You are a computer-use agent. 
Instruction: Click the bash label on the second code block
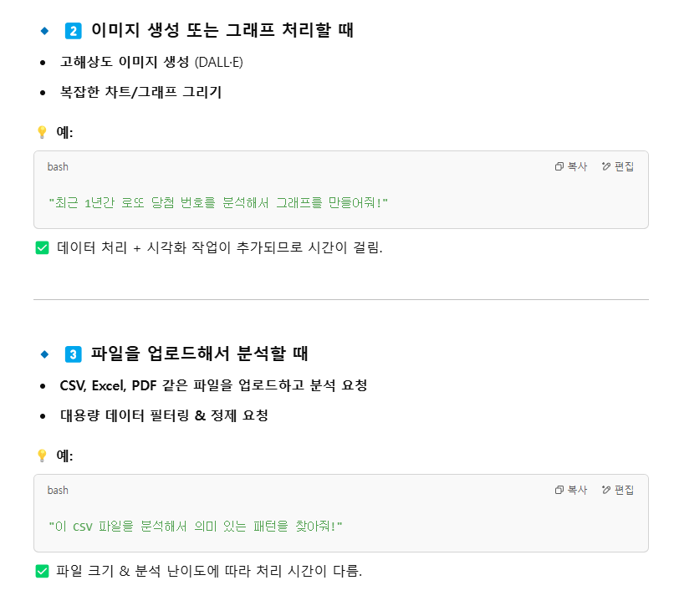point(58,490)
